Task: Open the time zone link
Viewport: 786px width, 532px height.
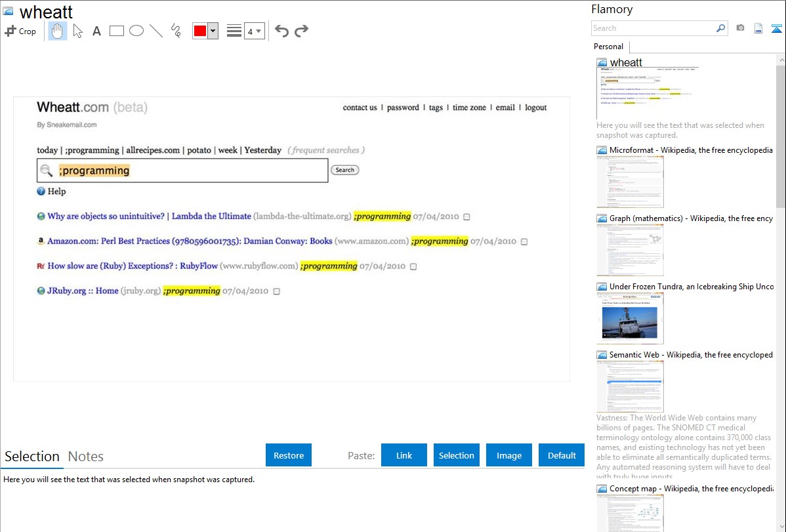Action: pos(469,108)
